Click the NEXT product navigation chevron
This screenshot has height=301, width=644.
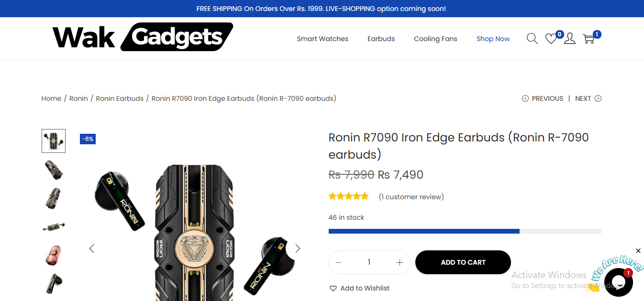click(x=599, y=98)
